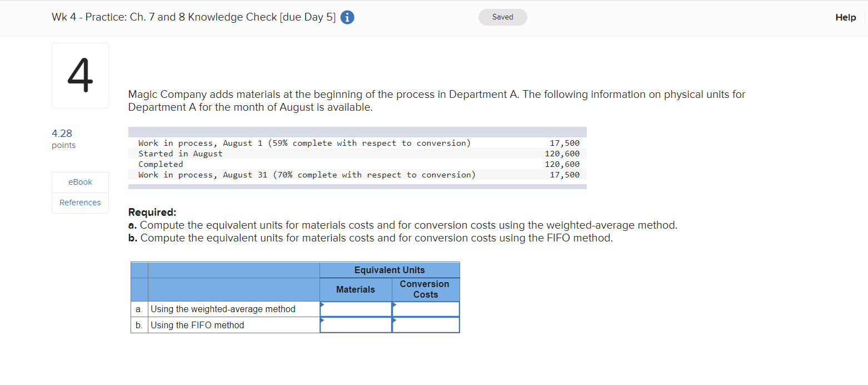The height and width of the screenshot is (385, 868).
Task: Click the FIFO Conversion Costs input field
Action: coord(427,325)
